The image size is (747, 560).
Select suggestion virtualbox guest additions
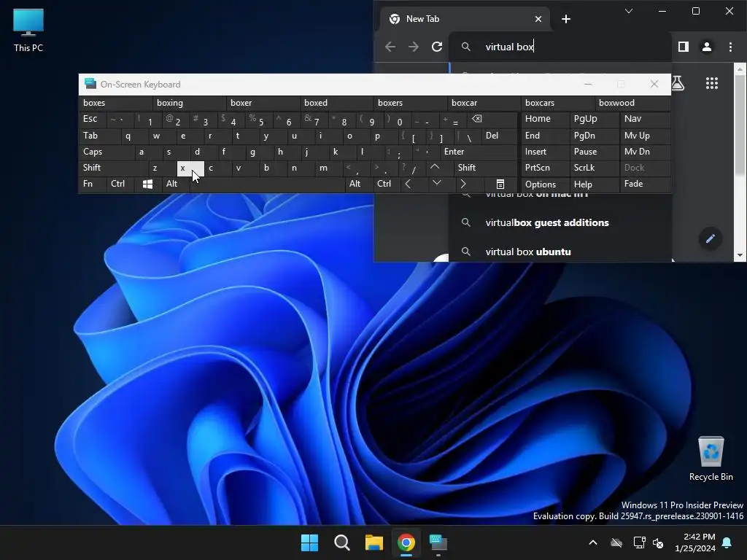(560, 222)
